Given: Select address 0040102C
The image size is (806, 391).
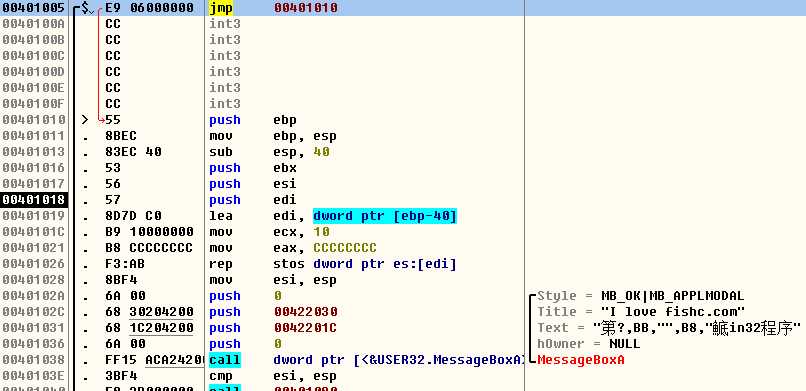Looking at the screenshot, I should 33,312.
